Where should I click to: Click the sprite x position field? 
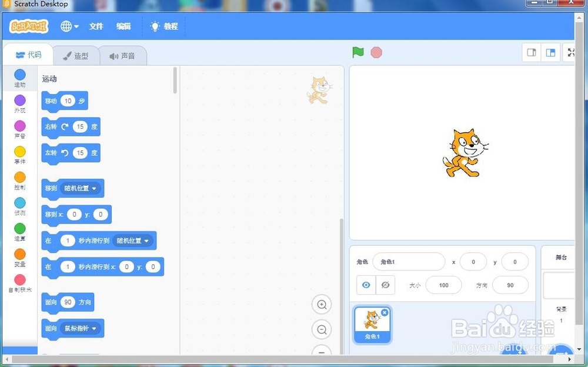coord(473,262)
